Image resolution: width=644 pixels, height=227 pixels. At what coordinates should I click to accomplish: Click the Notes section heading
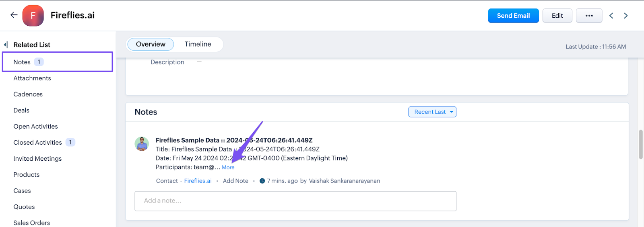(146, 112)
